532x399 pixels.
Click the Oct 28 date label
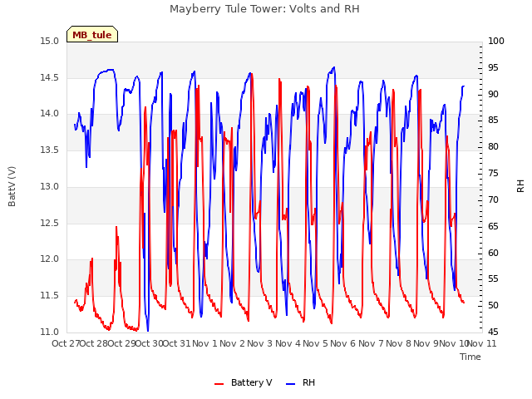coord(94,343)
